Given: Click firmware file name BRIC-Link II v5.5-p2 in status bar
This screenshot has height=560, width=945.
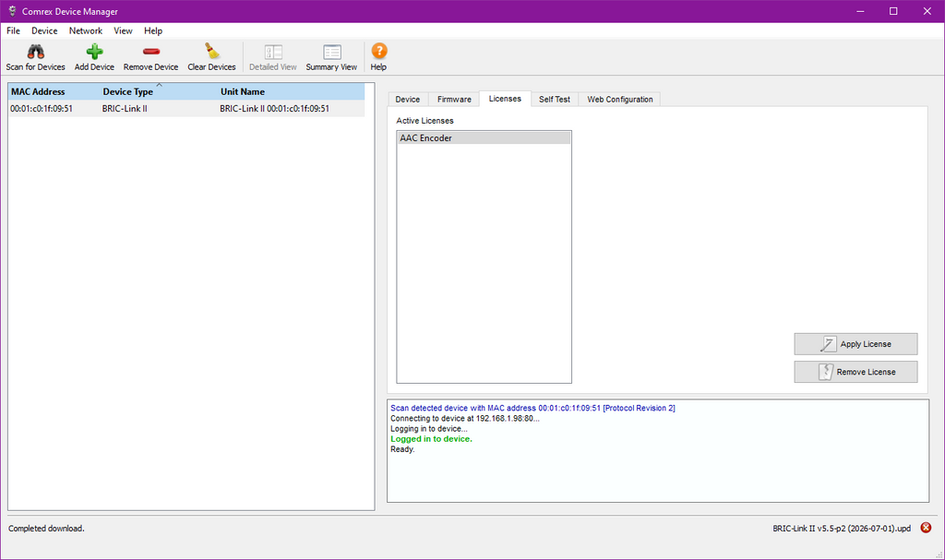Looking at the screenshot, I should (842, 529).
